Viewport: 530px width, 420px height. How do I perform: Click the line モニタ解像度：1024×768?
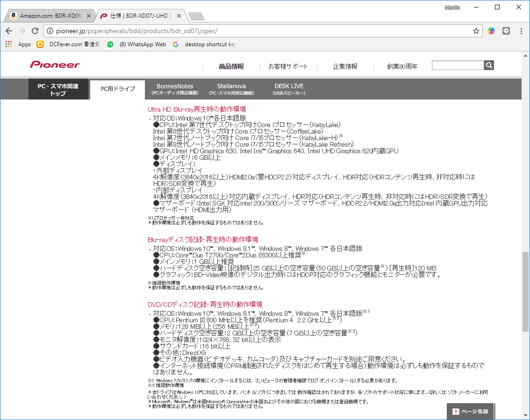pos(217,340)
